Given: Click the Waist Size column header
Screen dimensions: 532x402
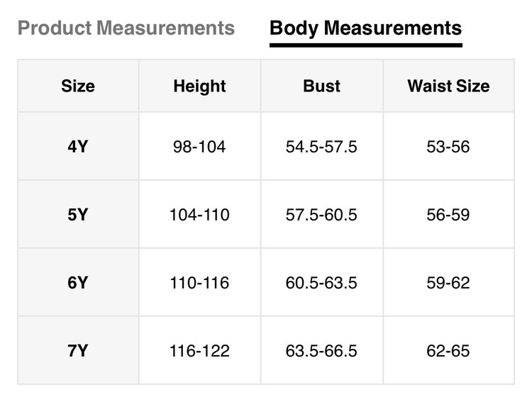Looking at the screenshot, I should click(448, 86).
